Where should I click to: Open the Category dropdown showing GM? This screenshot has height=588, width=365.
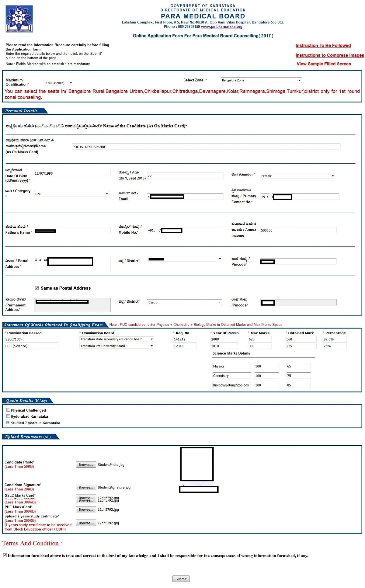tap(71, 194)
